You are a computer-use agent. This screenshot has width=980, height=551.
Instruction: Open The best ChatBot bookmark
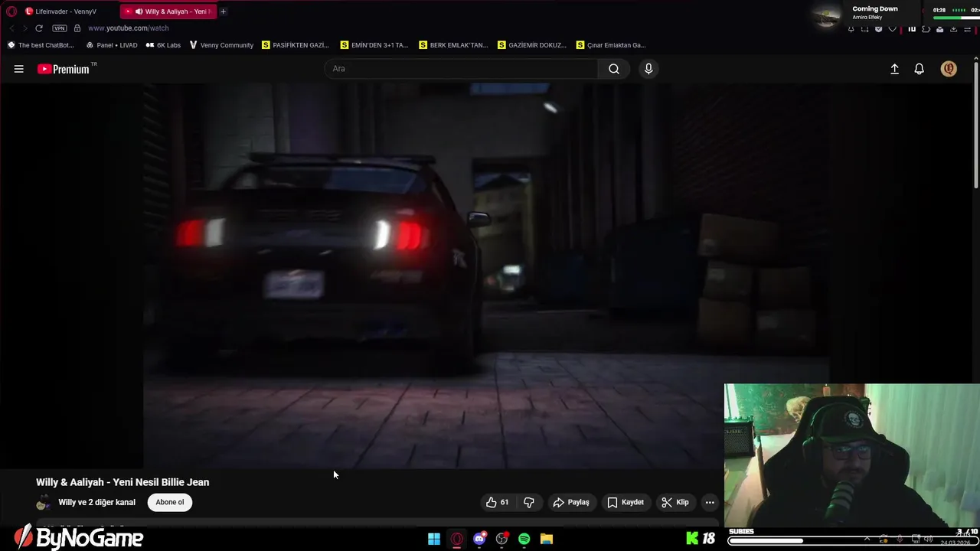[x=41, y=45]
